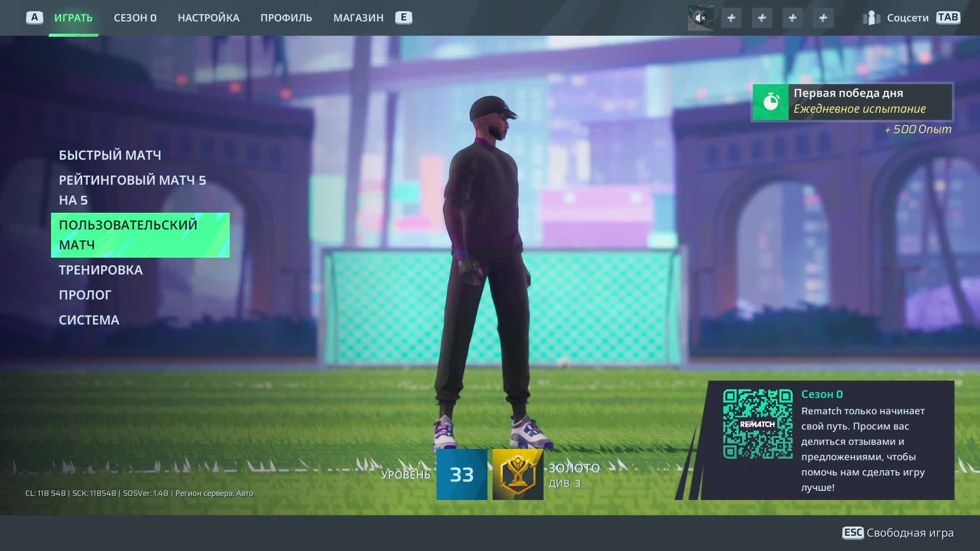Click the green stopwatch daily challenge icon
980x551 pixels.
[771, 102]
